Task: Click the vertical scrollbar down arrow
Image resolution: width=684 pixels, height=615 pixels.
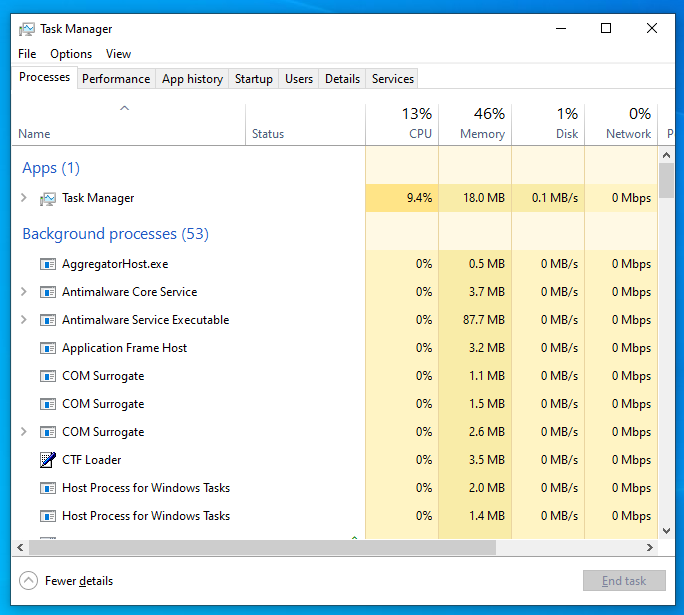Action: click(x=666, y=531)
